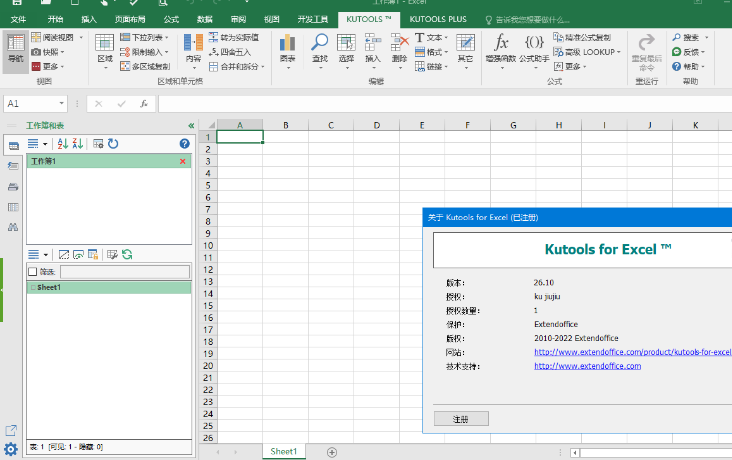Click the 四舍五入 round tool
Viewport: 732px width, 460px height.
pos(230,52)
